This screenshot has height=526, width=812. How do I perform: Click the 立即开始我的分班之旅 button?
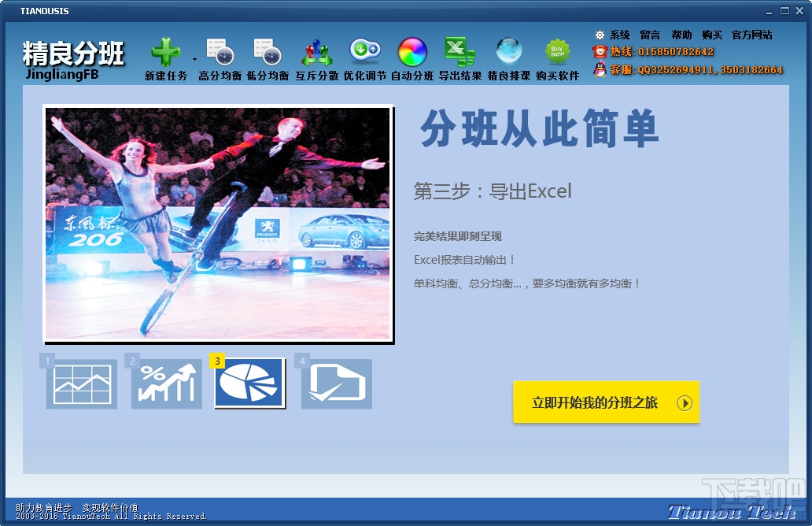[606, 402]
